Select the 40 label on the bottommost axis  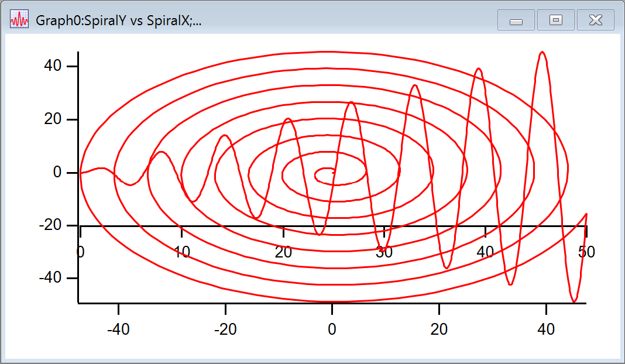546,329
